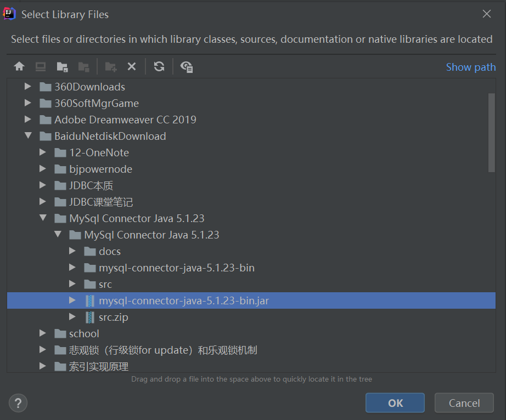This screenshot has width=506, height=420.
Task: Select the bjpowernode folder name
Action: [100, 169]
